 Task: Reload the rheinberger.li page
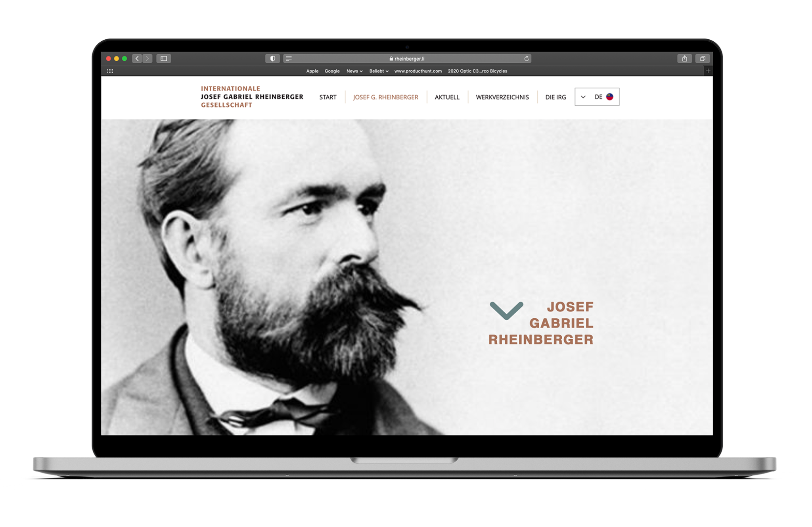pyautogui.click(x=527, y=59)
